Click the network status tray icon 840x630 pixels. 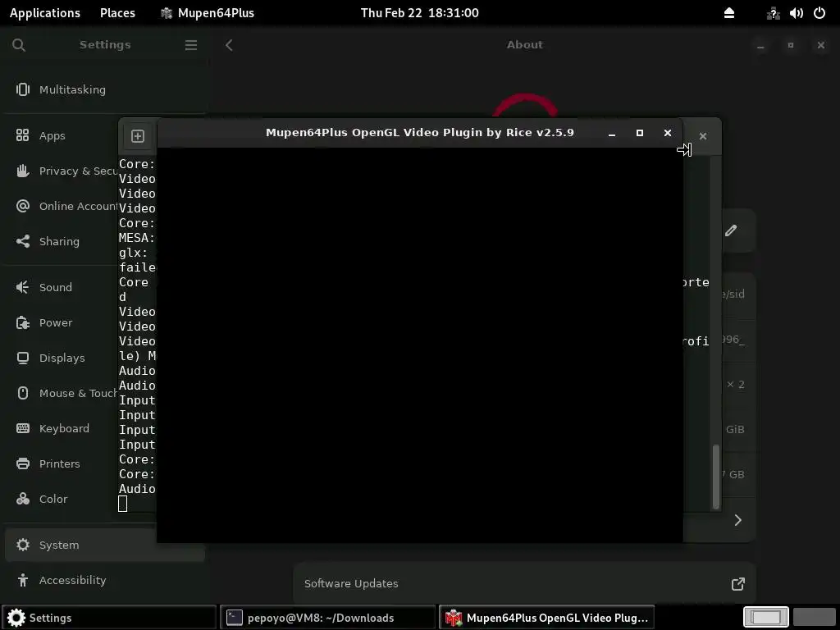773,13
